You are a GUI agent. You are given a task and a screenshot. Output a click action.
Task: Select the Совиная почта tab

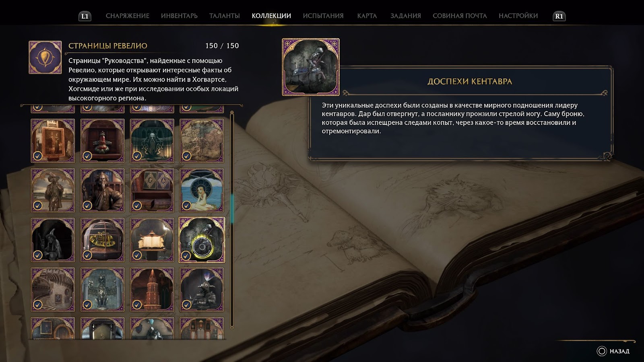pyautogui.click(x=460, y=16)
